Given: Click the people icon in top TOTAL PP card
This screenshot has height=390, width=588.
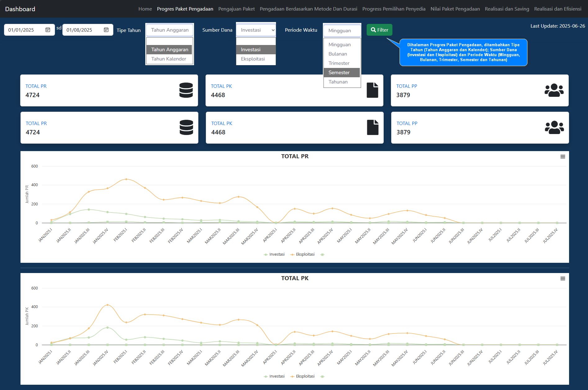Looking at the screenshot, I should (554, 90).
